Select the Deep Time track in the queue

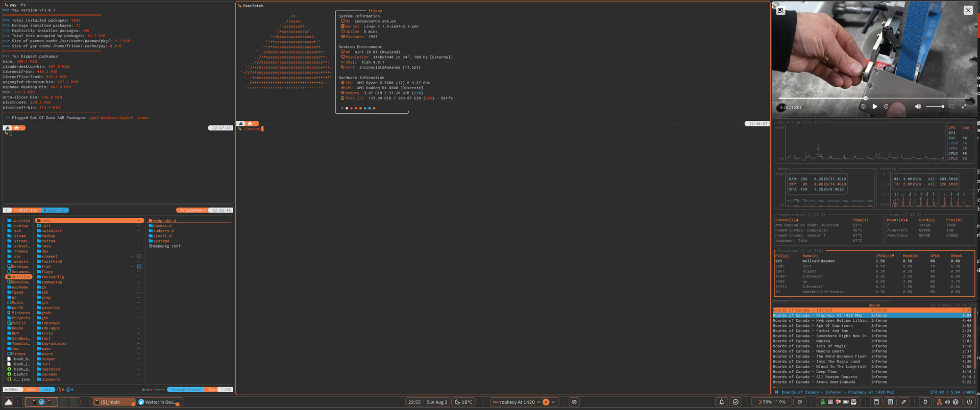(x=872, y=372)
